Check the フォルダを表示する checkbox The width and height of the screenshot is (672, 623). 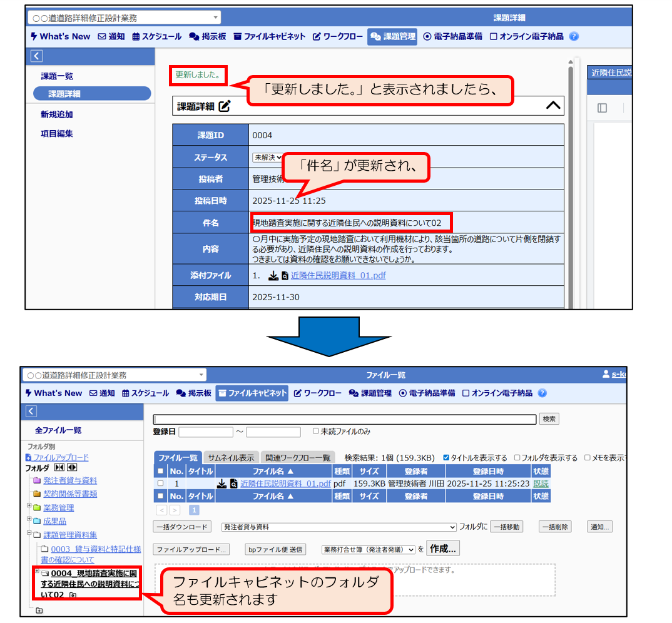click(x=517, y=458)
